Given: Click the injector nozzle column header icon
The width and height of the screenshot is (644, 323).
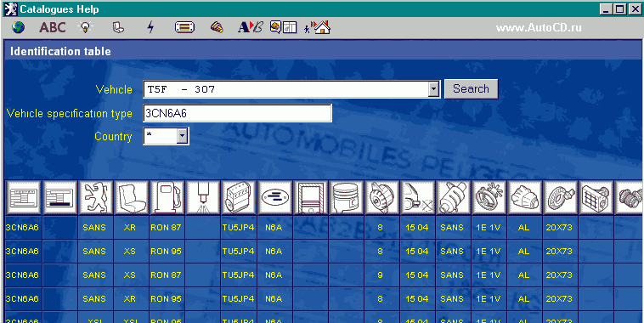Looking at the screenshot, I should [203, 198].
